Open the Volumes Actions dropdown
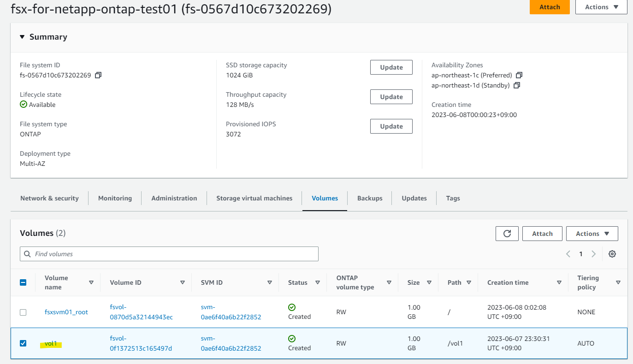This screenshot has height=364, width=633. point(592,234)
